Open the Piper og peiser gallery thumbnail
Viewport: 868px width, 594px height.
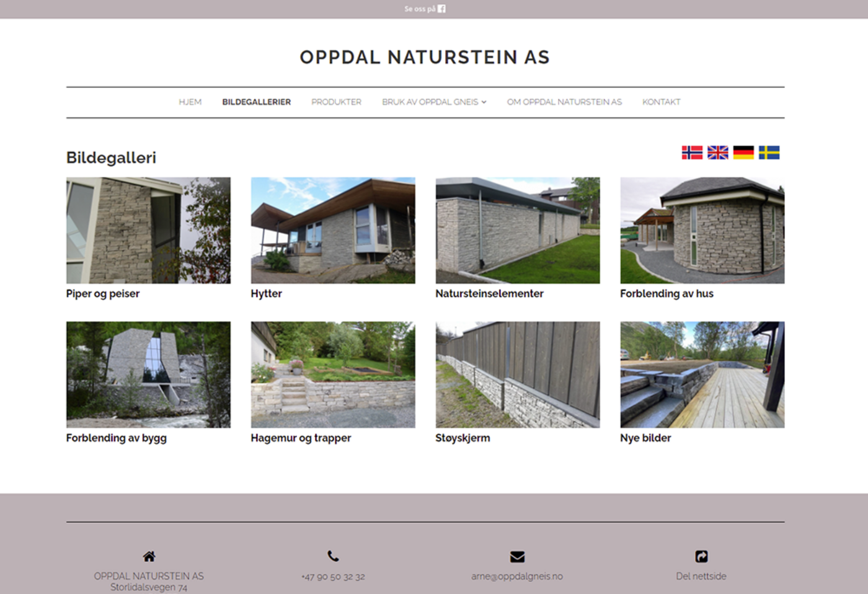[148, 231]
